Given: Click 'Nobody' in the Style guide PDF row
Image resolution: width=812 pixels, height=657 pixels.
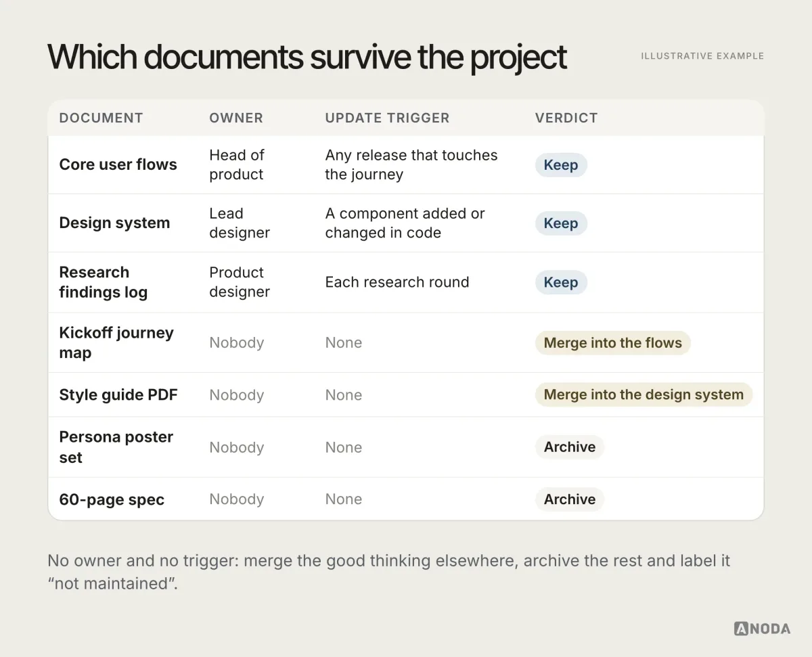Looking at the screenshot, I should coord(236,395).
